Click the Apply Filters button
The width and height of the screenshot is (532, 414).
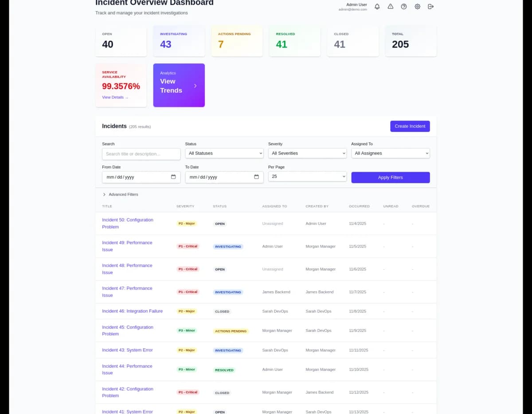pyautogui.click(x=390, y=177)
